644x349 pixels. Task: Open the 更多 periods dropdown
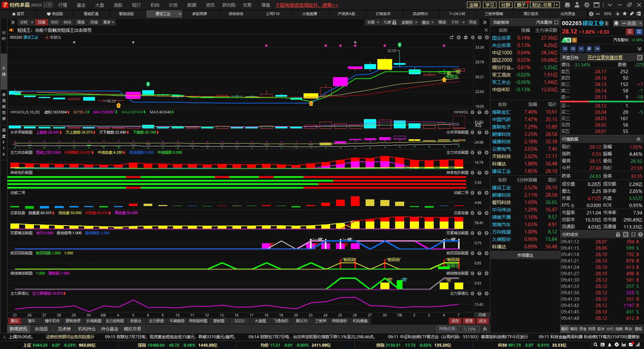tap(109, 22)
